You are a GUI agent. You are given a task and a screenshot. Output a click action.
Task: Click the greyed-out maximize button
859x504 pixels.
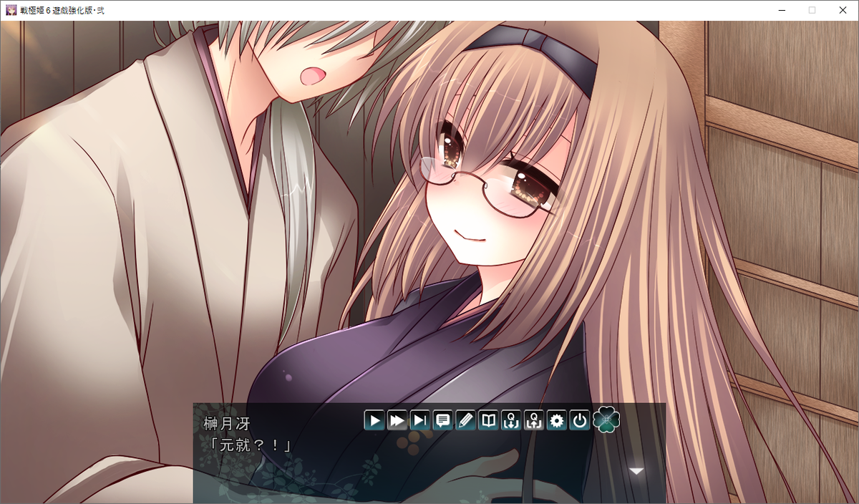[x=812, y=10]
